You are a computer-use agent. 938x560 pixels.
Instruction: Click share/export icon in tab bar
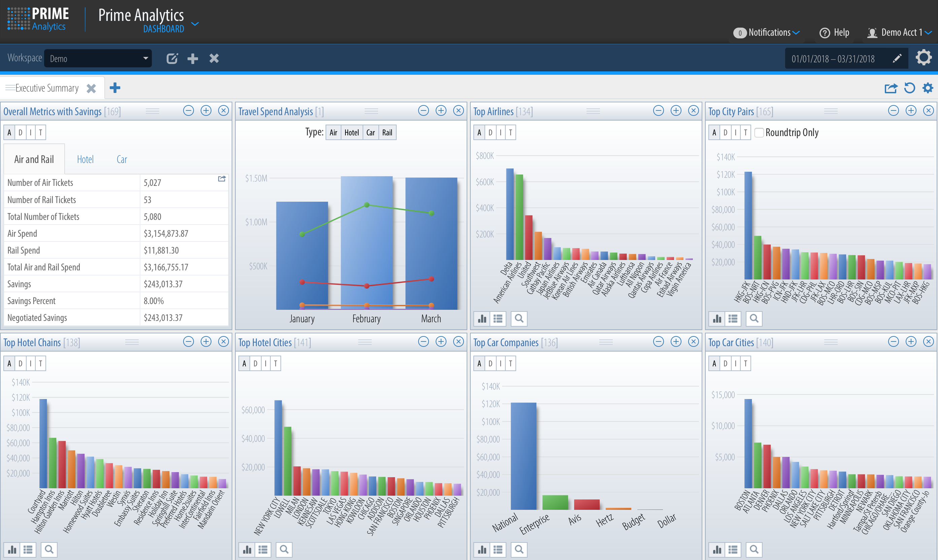pos(891,88)
